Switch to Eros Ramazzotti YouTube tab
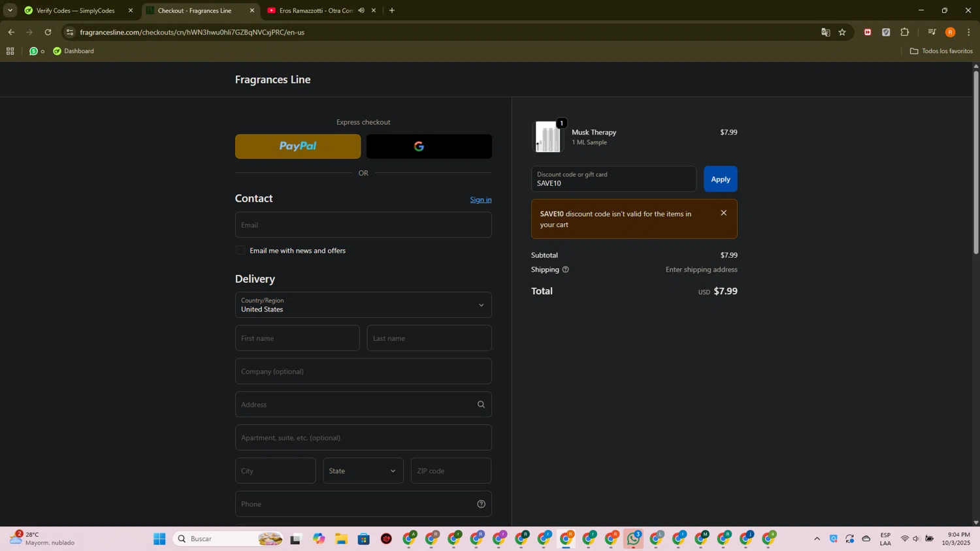This screenshot has width=980, height=551. click(x=316, y=10)
